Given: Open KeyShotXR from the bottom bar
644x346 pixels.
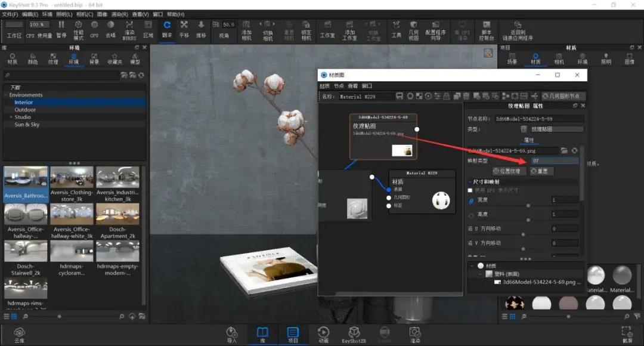Looking at the screenshot, I should 354,335.
